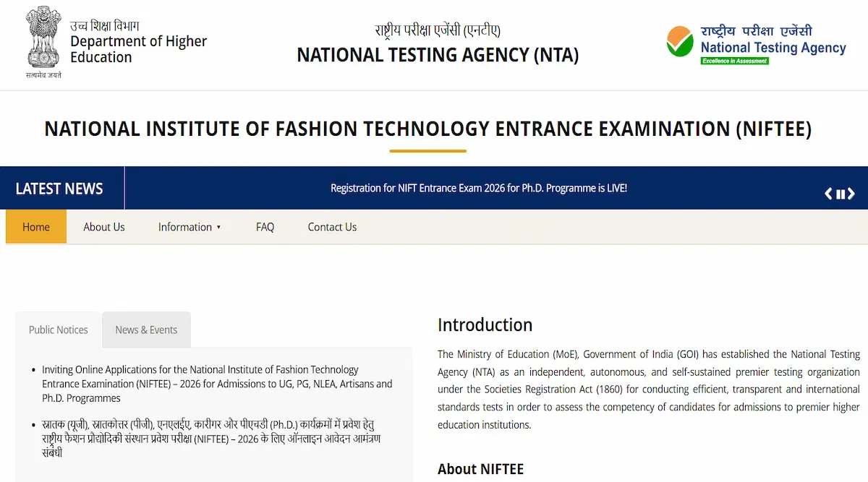Click the Latest News label

(59, 189)
